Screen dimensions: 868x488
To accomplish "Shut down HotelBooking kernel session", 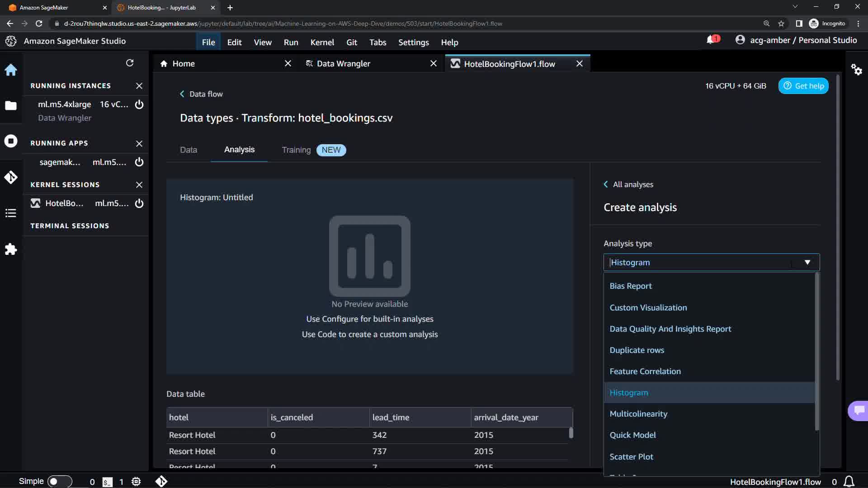I will click(x=139, y=203).
